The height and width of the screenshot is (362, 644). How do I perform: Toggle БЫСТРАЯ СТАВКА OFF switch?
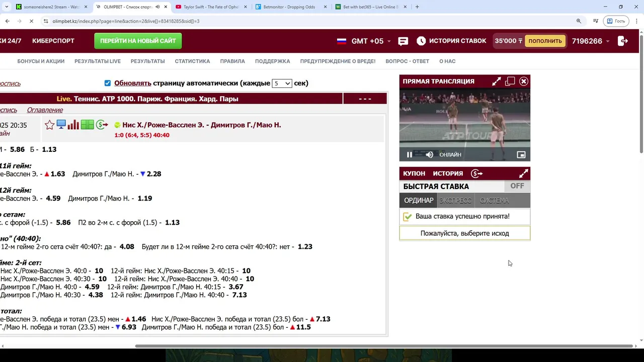pos(517,186)
